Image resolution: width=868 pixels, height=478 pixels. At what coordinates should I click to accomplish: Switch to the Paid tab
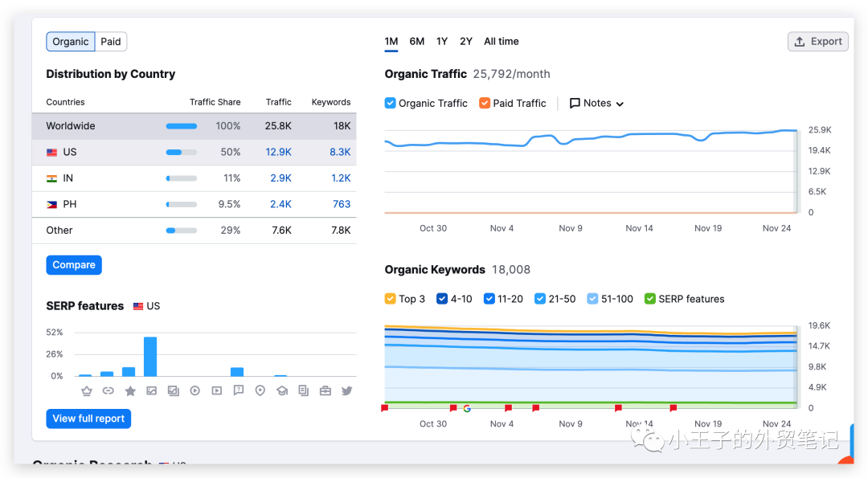click(x=111, y=42)
